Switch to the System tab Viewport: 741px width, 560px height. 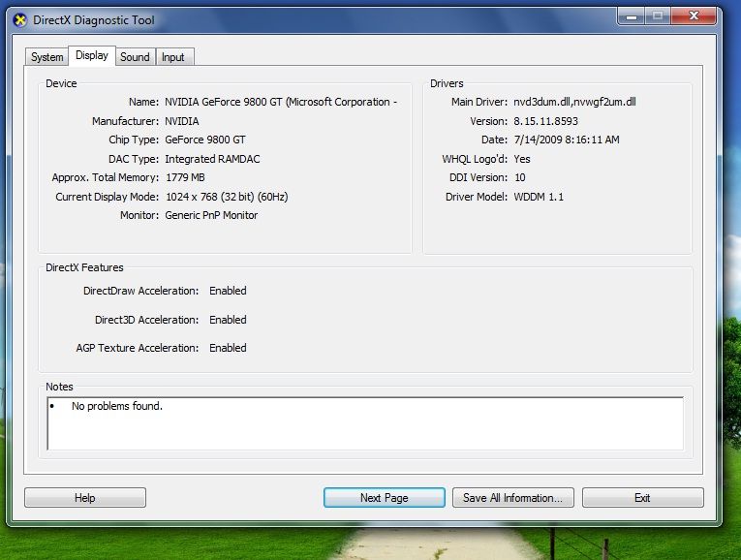[x=46, y=57]
